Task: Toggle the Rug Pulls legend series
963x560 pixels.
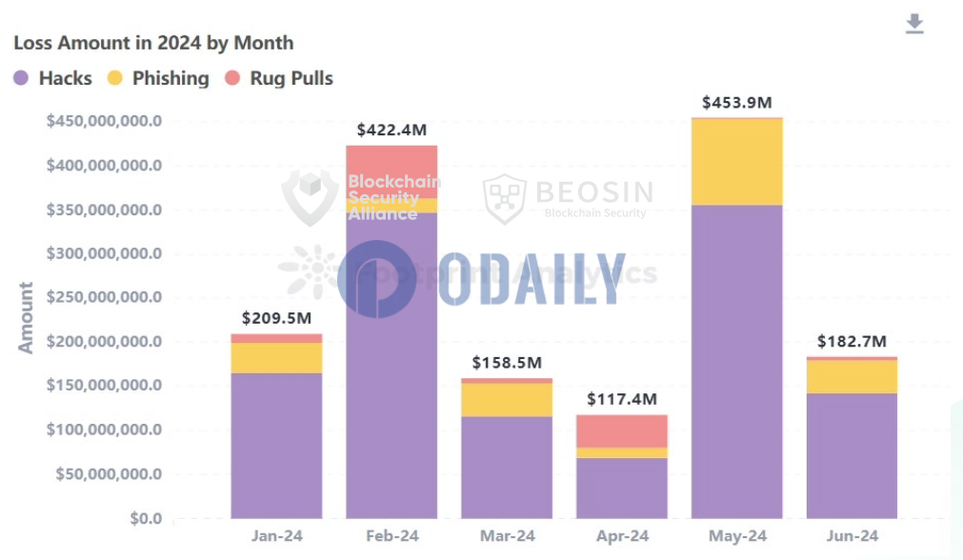Action: click(279, 78)
